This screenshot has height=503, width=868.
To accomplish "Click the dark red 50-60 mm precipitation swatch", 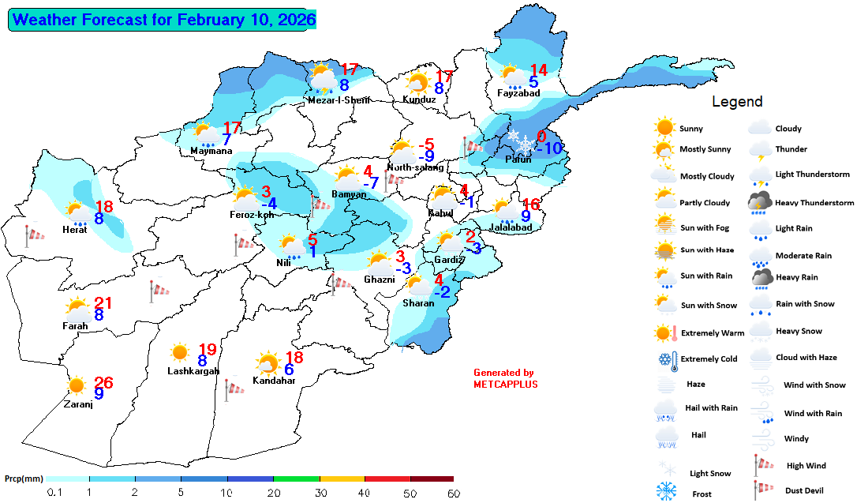I will (x=432, y=479).
